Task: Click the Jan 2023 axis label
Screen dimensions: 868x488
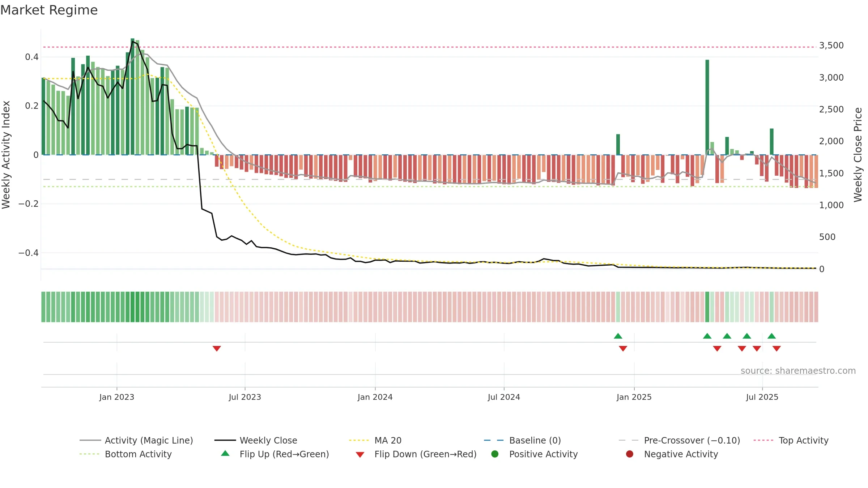Action: coord(117,397)
